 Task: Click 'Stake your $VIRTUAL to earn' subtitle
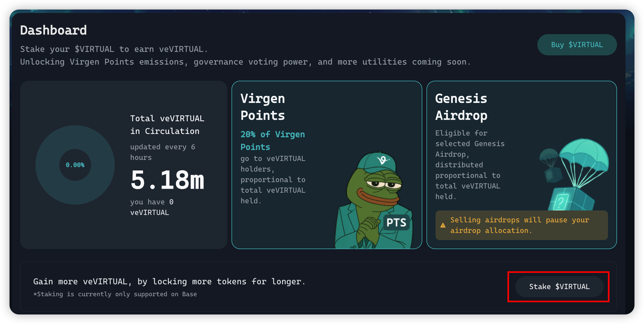114,49
